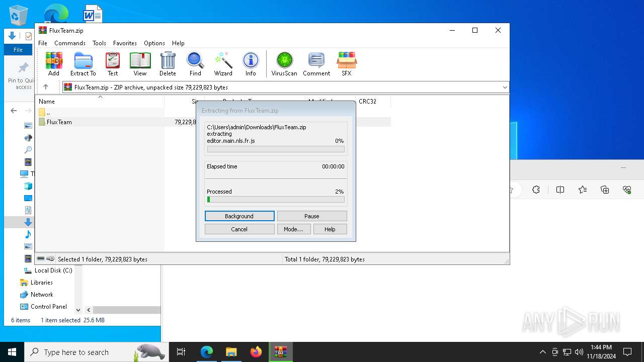Image resolution: width=644 pixels, height=362 pixels.
Task: Send extraction to Background
Action: coord(239,216)
